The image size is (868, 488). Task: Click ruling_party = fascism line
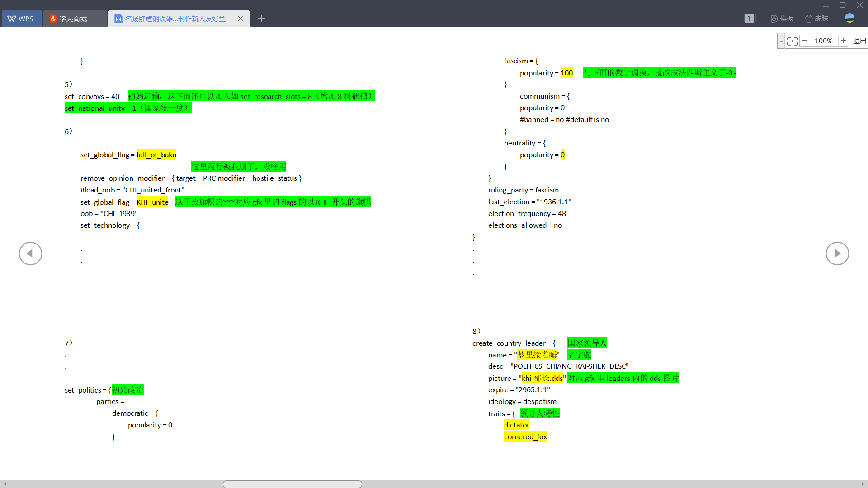click(x=524, y=190)
